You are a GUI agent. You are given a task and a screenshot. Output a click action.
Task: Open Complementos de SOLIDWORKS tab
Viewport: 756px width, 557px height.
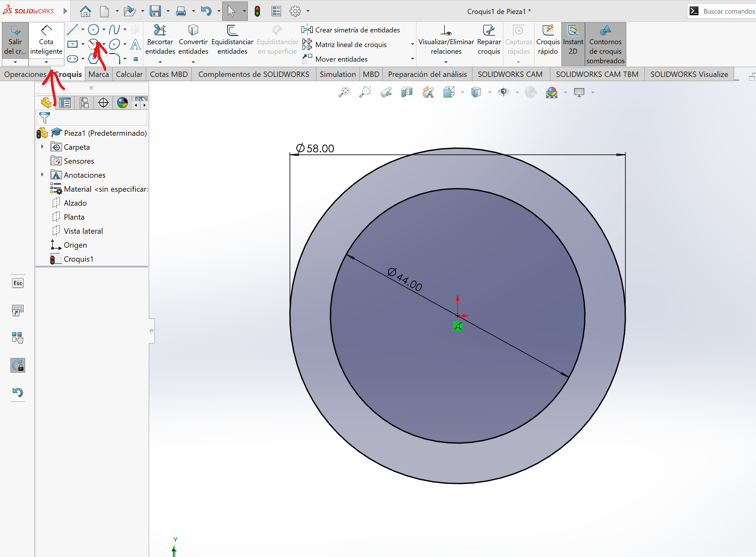click(x=254, y=74)
